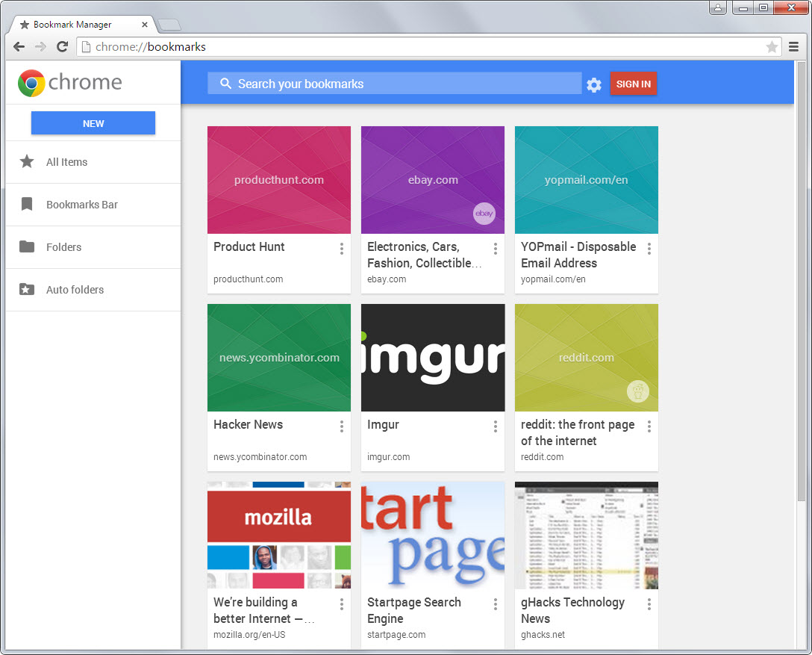Click the olive reddit.com thumbnail
812x655 pixels.
(586, 358)
